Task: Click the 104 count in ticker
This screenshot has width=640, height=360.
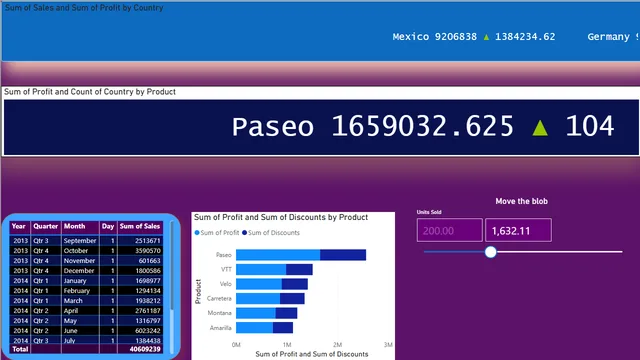Action: click(x=589, y=126)
